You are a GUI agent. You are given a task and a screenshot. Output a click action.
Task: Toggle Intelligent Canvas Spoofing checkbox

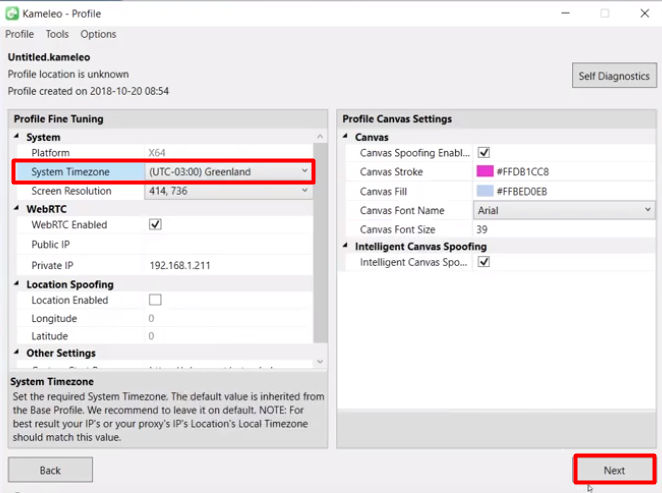pos(484,262)
